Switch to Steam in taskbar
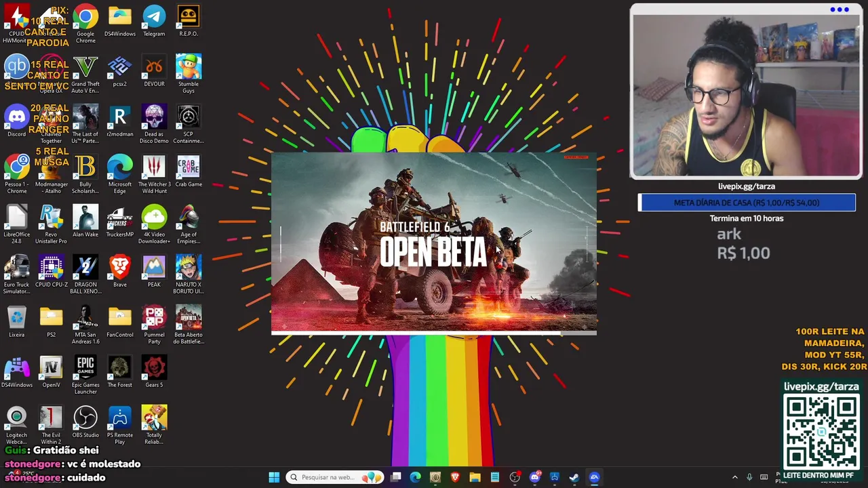The image size is (868, 488). pyautogui.click(x=574, y=477)
